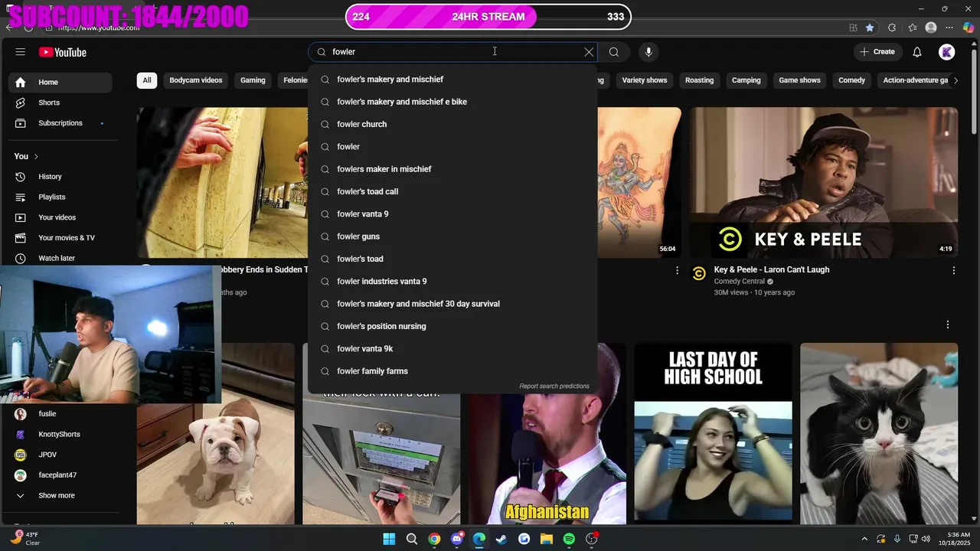The width and height of the screenshot is (980, 551).
Task: Click the Create button
Action: click(877, 52)
